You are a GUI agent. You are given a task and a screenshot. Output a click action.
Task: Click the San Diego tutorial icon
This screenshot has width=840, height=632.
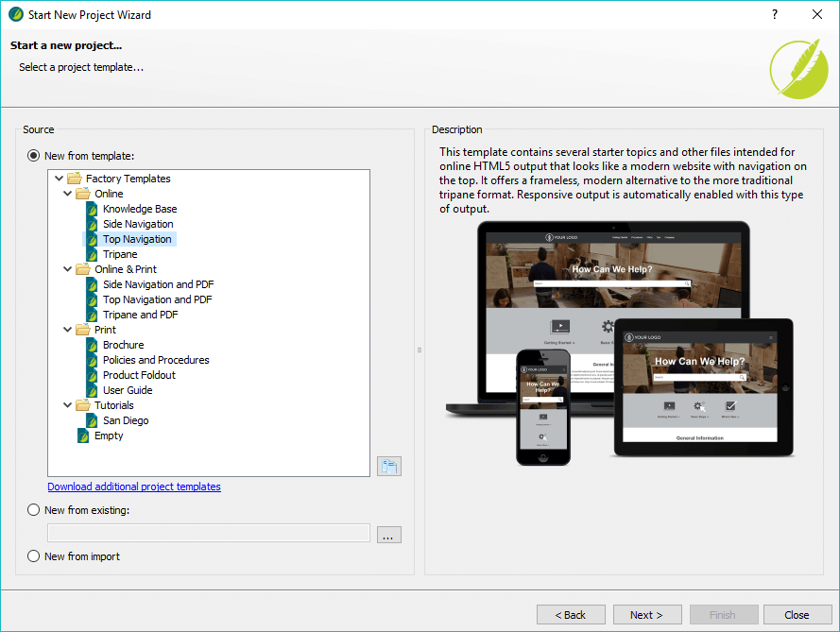pyautogui.click(x=92, y=420)
